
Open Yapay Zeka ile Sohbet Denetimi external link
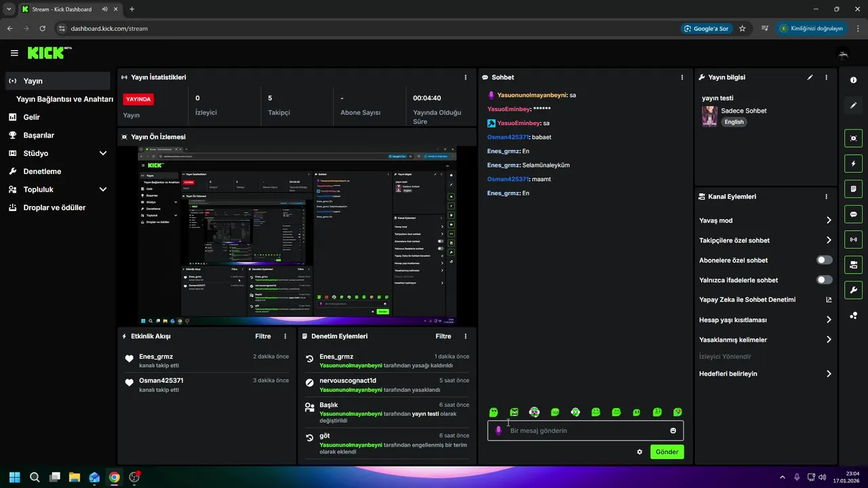coord(829,300)
